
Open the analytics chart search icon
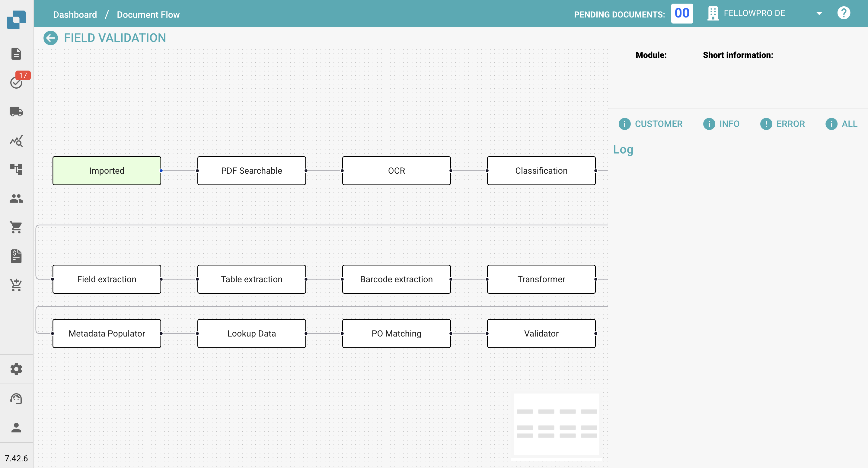pyautogui.click(x=16, y=141)
